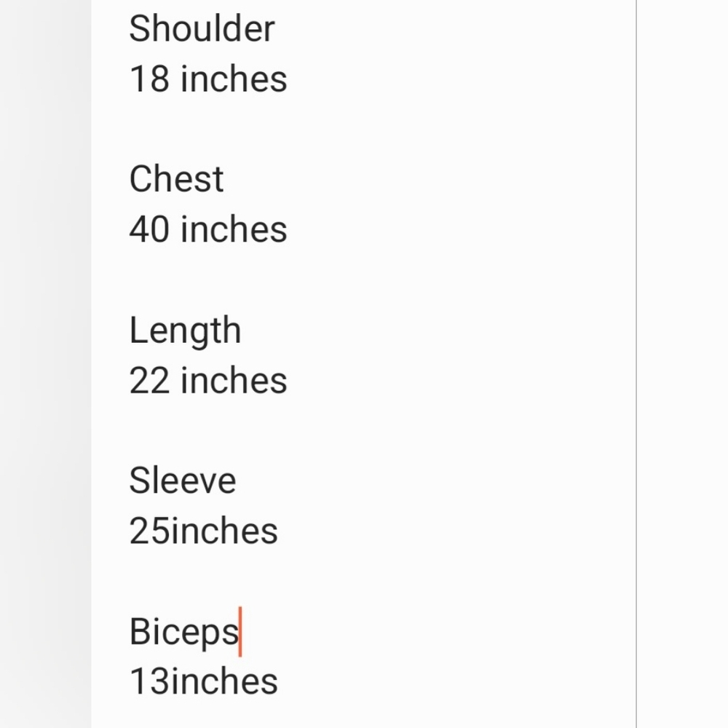Click the word "Biceps"
This screenshot has height=728, width=728.
(184, 633)
